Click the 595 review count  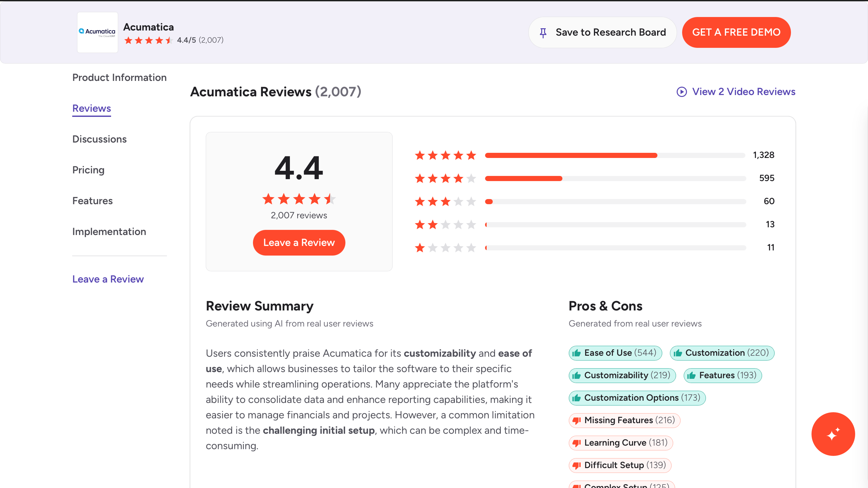767,178
